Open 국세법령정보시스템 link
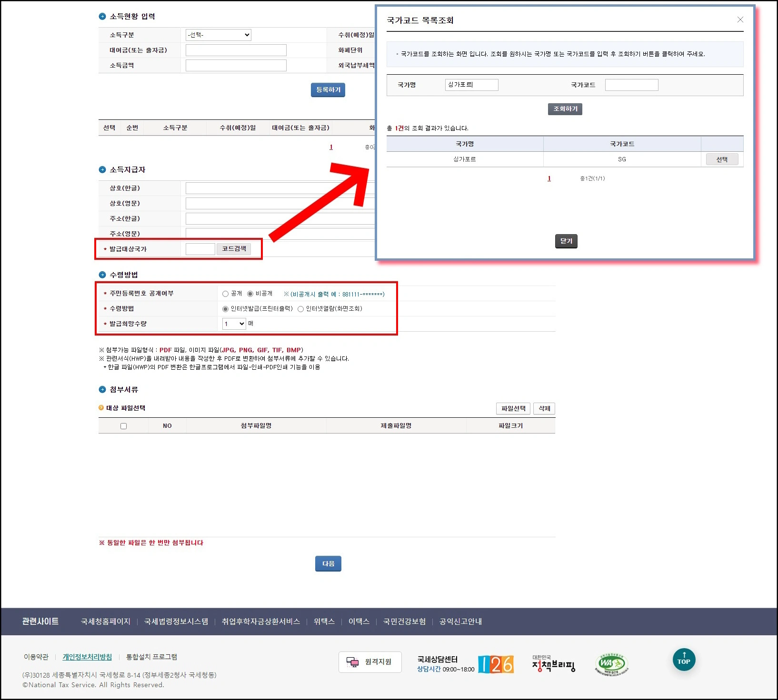 click(x=176, y=621)
